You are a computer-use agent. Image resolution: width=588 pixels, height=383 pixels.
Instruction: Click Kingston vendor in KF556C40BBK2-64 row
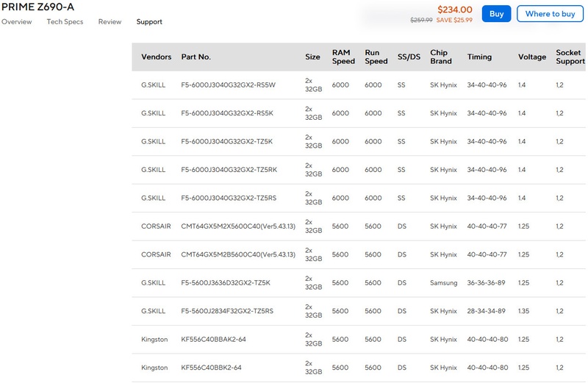pyautogui.click(x=154, y=368)
